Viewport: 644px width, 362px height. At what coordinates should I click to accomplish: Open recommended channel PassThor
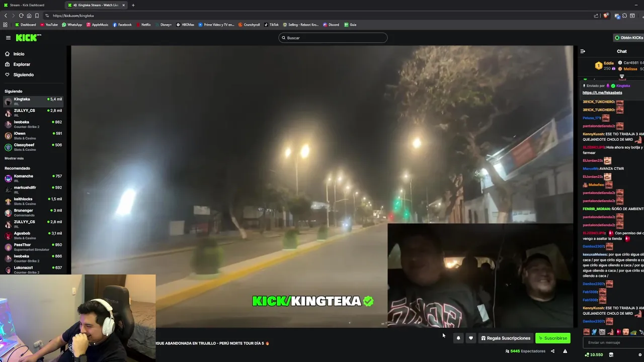point(33,247)
